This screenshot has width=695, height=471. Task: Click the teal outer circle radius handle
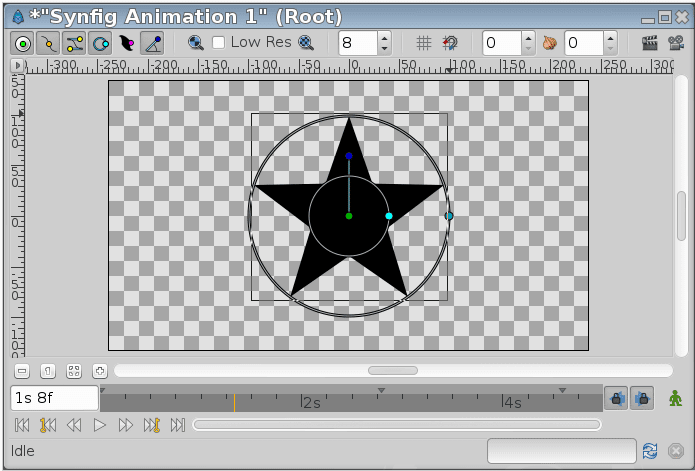(x=449, y=216)
